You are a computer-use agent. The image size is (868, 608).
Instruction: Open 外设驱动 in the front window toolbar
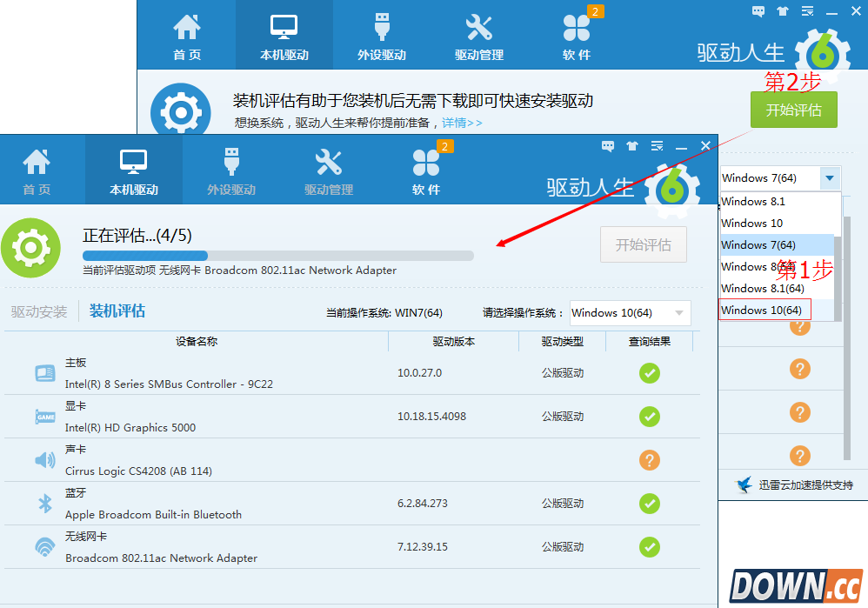tap(231, 170)
